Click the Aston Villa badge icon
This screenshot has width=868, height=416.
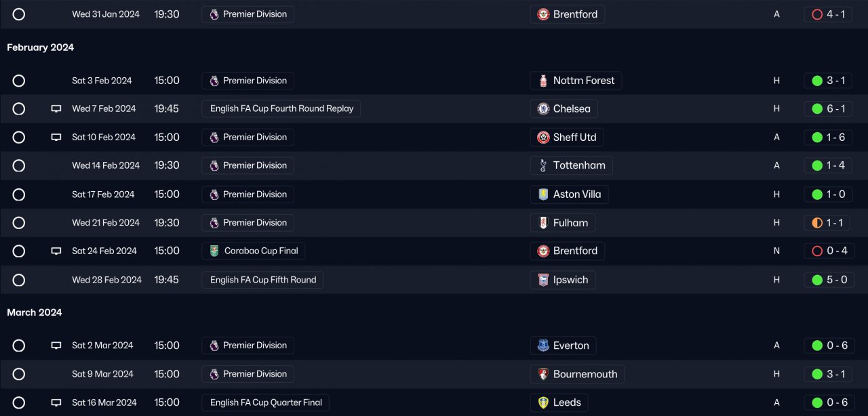pyautogui.click(x=543, y=194)
